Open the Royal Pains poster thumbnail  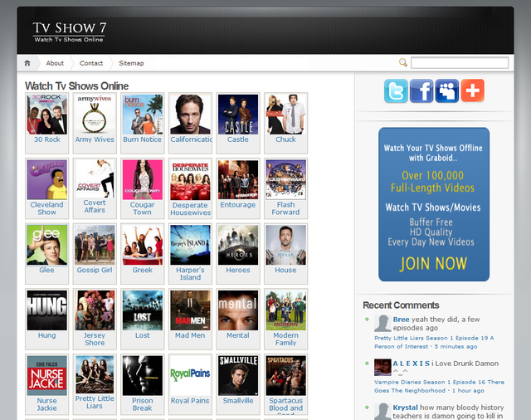click(x=190, y=376)
